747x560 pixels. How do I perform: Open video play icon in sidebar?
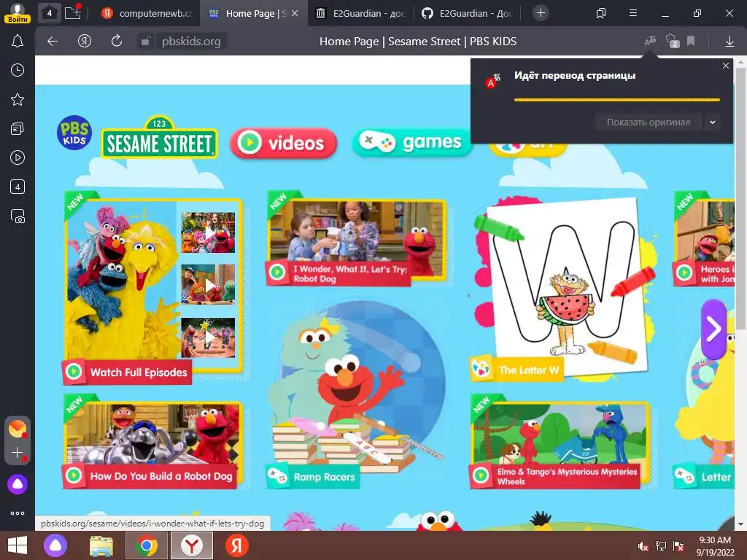tap(18, 157)
